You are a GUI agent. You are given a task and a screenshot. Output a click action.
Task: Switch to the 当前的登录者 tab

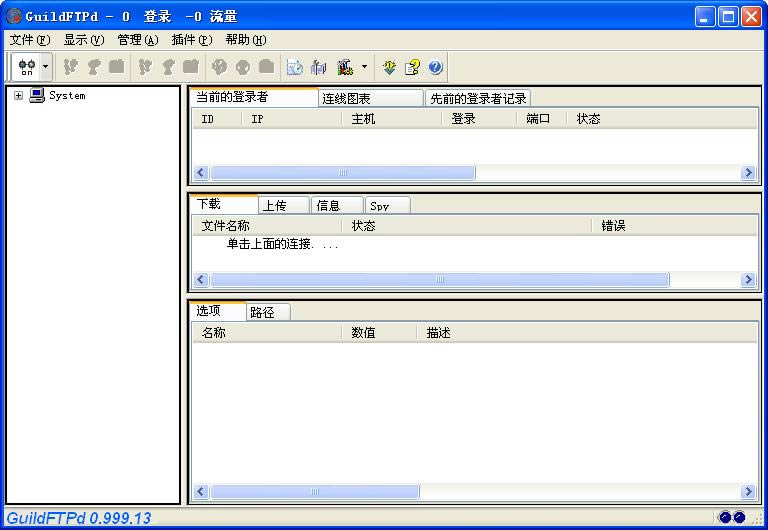(254, 97)
